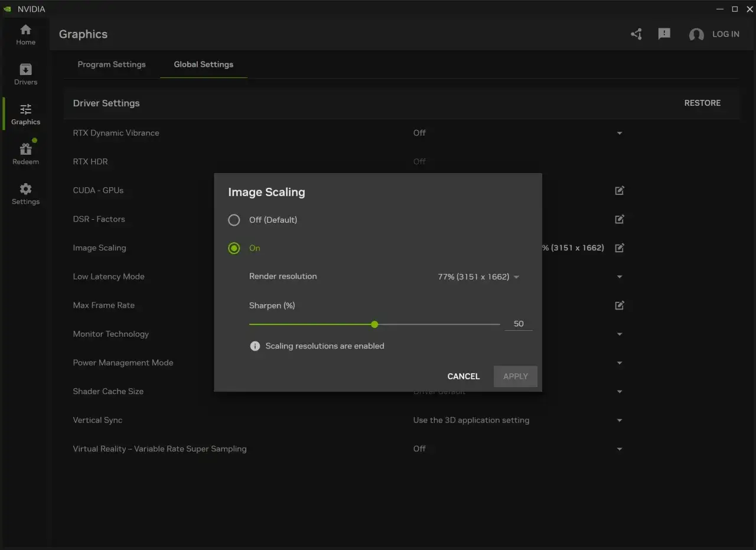Click the info icon beside scaling message
Image resolution: width=756 pixels, height=550 pixels.
(255, 346)
